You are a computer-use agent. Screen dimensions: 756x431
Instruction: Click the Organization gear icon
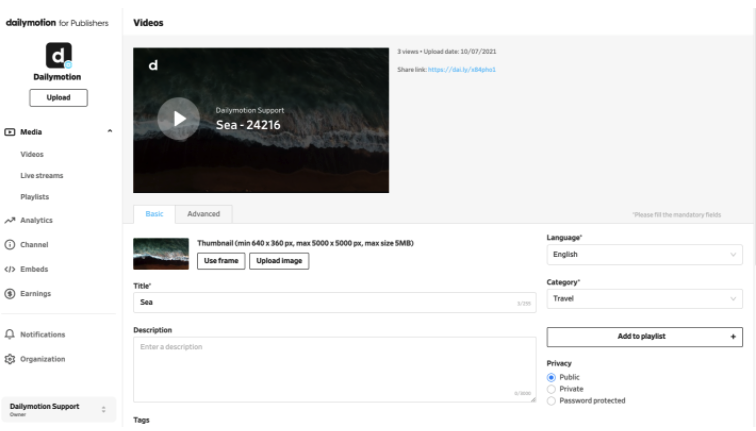tap(10, 359)
